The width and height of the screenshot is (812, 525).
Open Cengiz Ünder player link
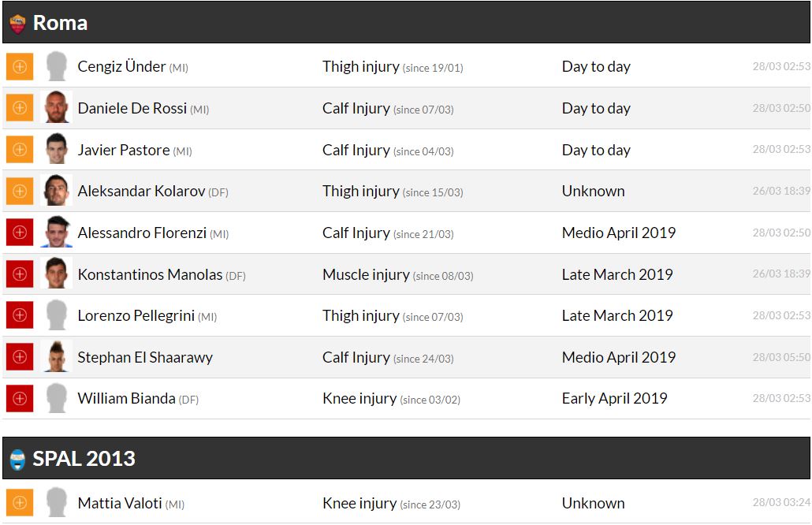[x=121, y=67]
